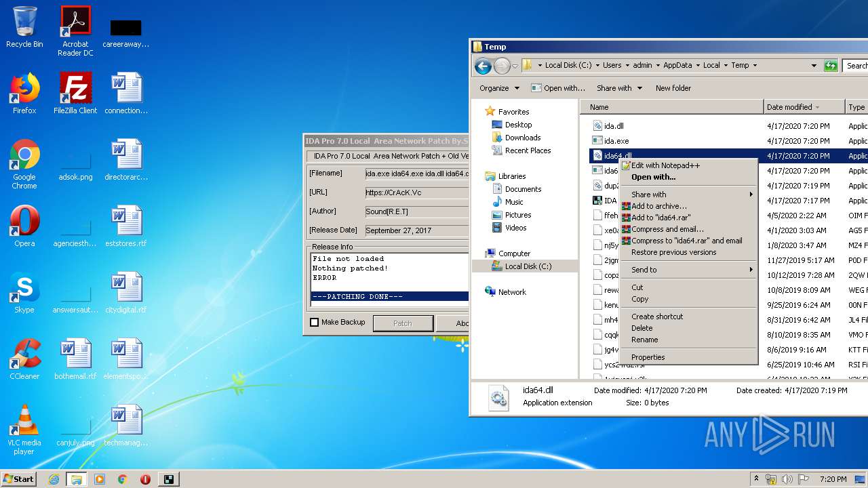Refresh the Temp folder view
868x488 pixels.
click(x=831, y=65)
